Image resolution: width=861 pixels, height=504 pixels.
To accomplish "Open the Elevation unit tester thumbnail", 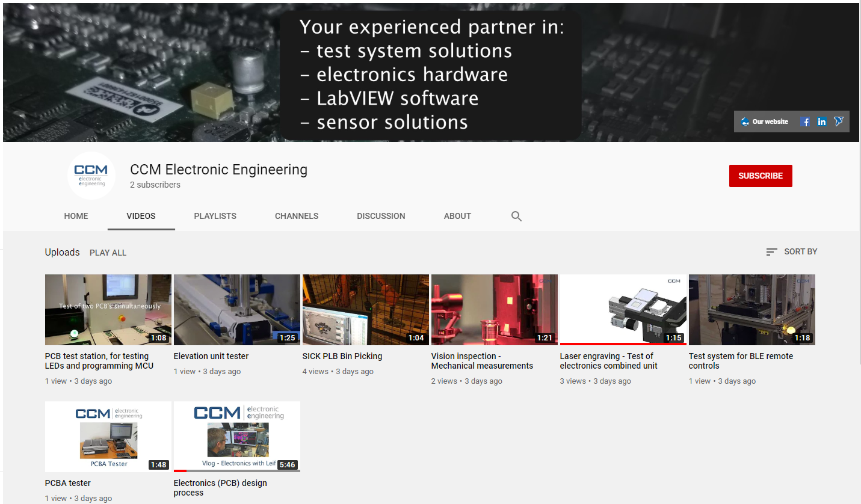I will (236, 310).
